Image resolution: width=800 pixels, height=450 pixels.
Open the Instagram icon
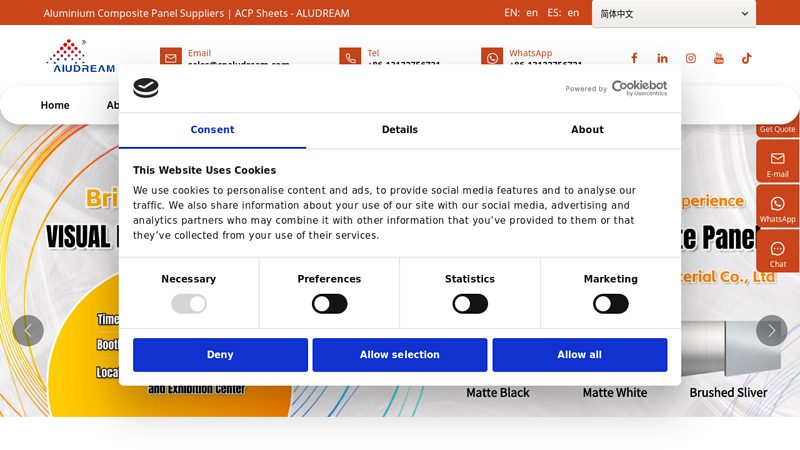pos(691,58)
